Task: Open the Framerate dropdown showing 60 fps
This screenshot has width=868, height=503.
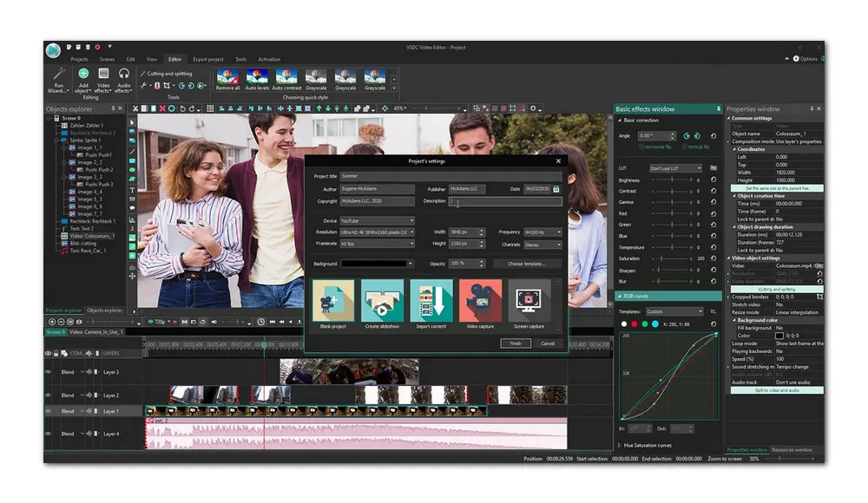Action: click(x=377, y=244)
